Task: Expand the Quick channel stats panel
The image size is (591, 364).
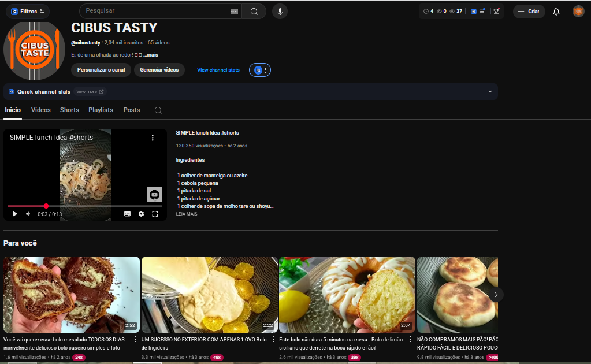Action: (x=490, y=91)
